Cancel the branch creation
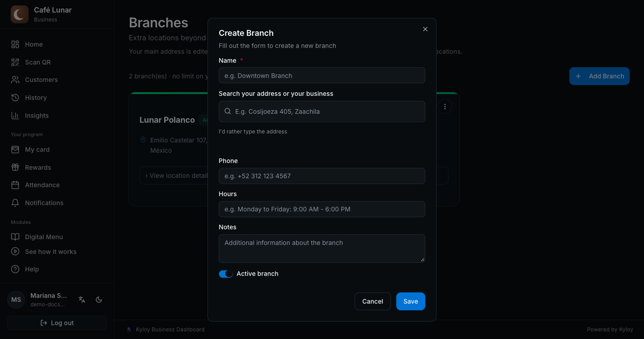The height and width of the screenshot is (339, 644). coord(373,301)
